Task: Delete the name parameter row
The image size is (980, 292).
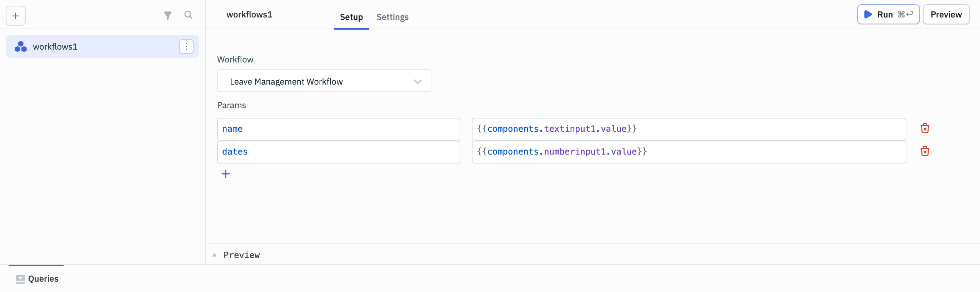Action: [x=924, y=129]
